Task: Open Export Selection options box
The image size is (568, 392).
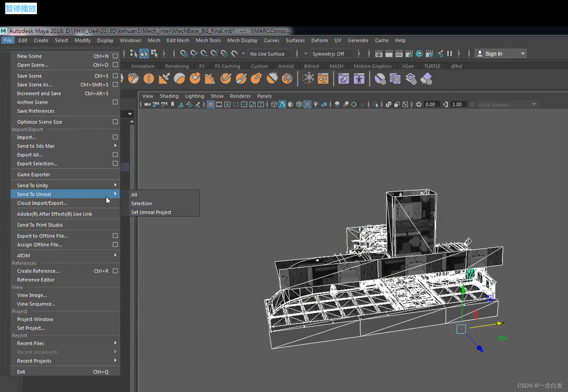Action: [x=115, y=163]
